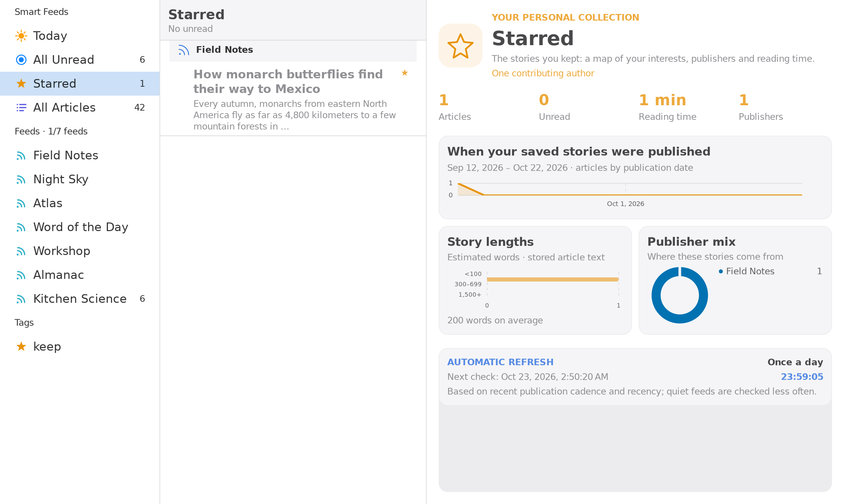Collapse the Smart Feeds section header

coord(42,12)
